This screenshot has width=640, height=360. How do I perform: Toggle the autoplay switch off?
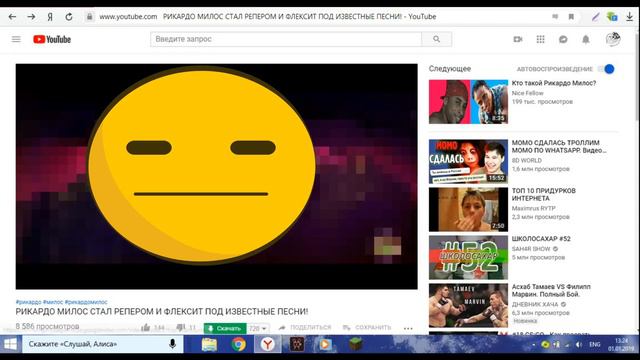pyautogui.click(x=607, y=69)
